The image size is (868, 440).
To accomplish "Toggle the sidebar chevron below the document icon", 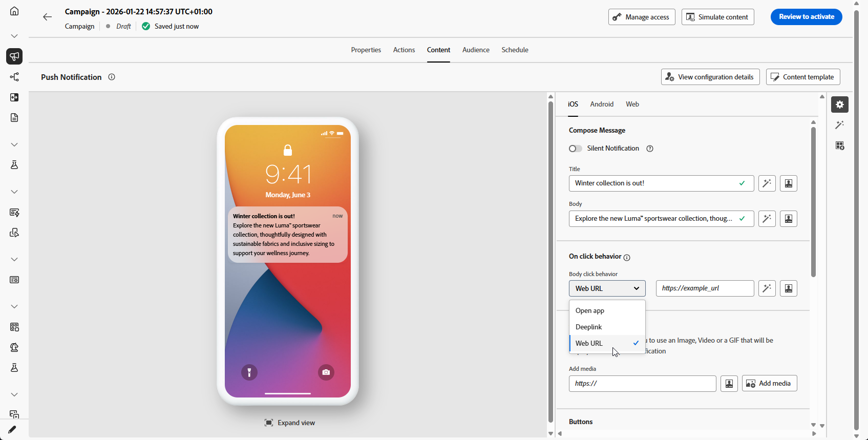I will click(x=14, y=144).
